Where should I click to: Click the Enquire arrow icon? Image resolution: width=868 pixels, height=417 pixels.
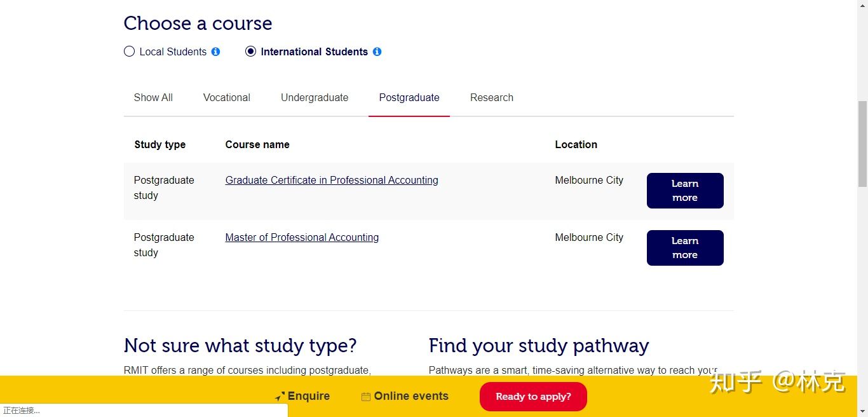(x=280, y=397)
